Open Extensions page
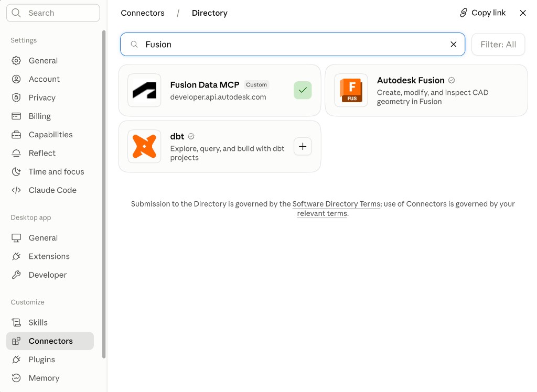This screenshot has height=392, width=537. pyautogui.click(x=50, y=256)
